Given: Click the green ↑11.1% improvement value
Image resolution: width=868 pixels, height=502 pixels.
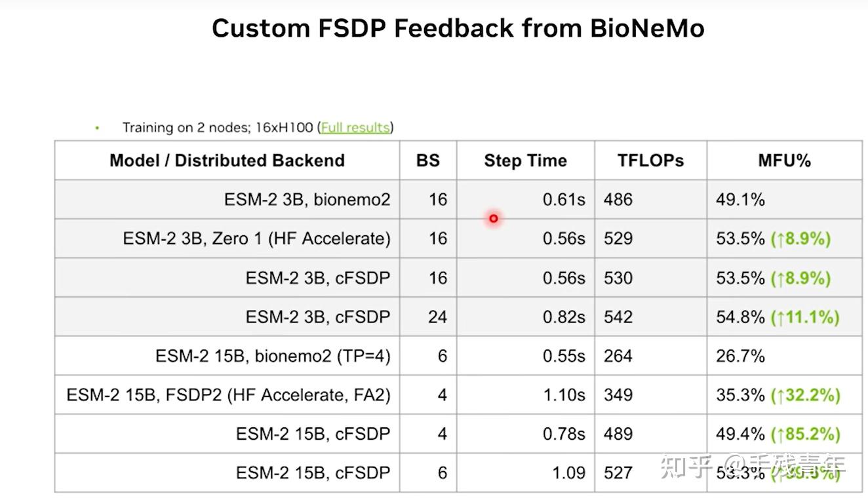Looking at the screenshot, I should [805, 317].
